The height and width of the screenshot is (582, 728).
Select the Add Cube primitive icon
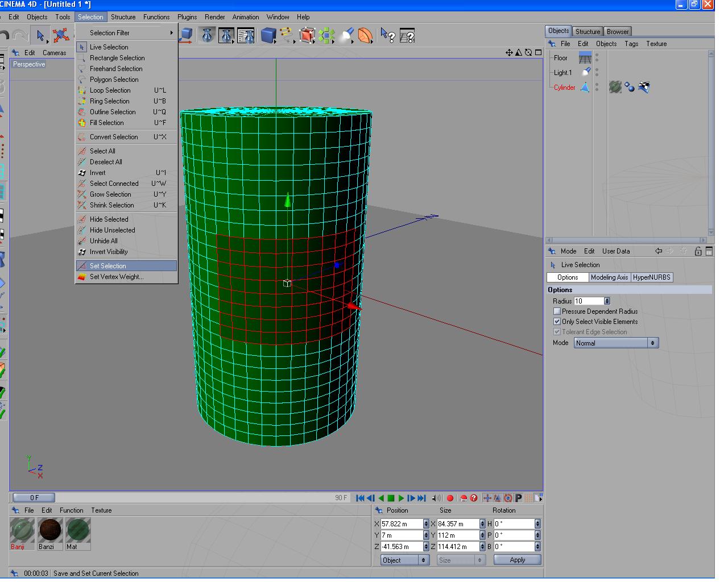[x=268, y=36]
